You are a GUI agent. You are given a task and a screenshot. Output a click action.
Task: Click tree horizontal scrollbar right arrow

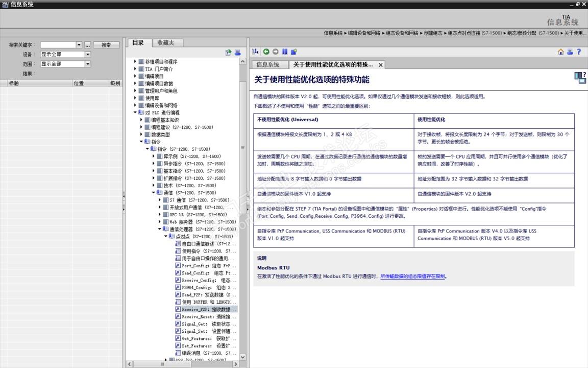tap(235, 364)
